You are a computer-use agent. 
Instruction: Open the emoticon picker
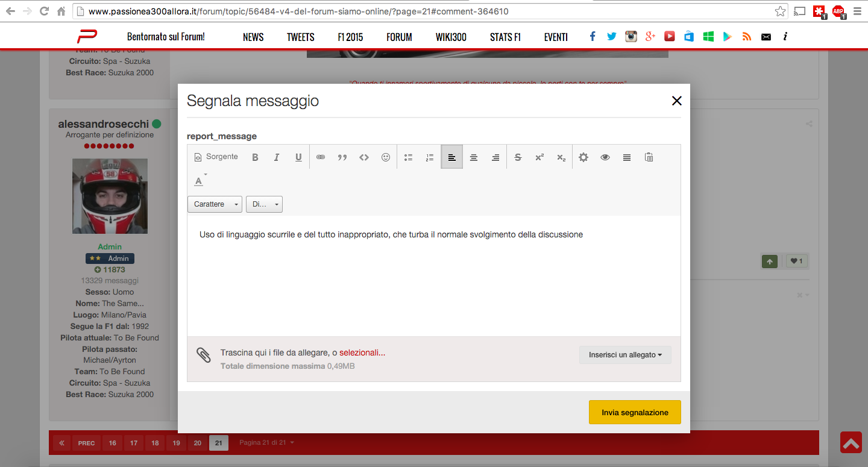point(386,157)
